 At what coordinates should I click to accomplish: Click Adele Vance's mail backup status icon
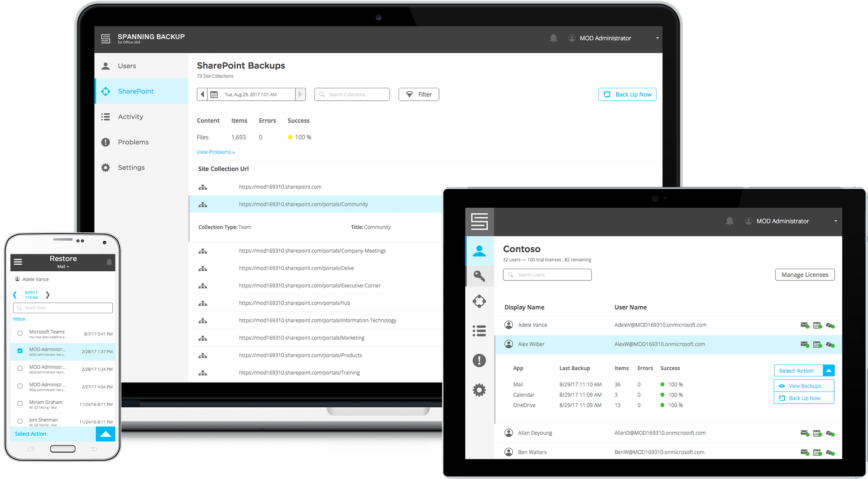(x=804, y=325)
